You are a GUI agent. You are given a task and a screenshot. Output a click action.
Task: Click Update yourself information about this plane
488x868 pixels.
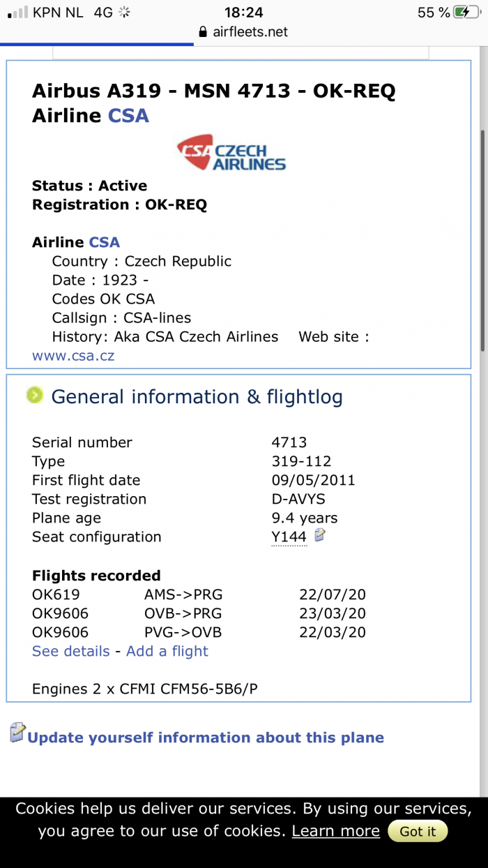[206, 738]
